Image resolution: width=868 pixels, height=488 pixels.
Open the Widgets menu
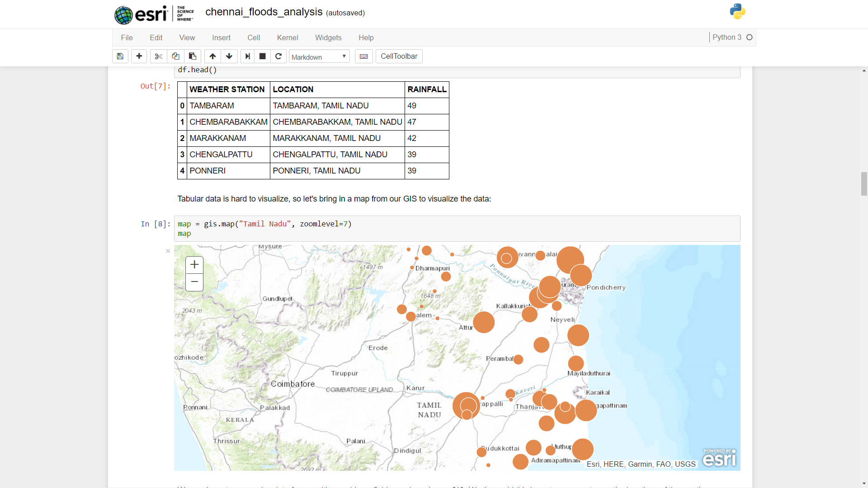[328, 38]
